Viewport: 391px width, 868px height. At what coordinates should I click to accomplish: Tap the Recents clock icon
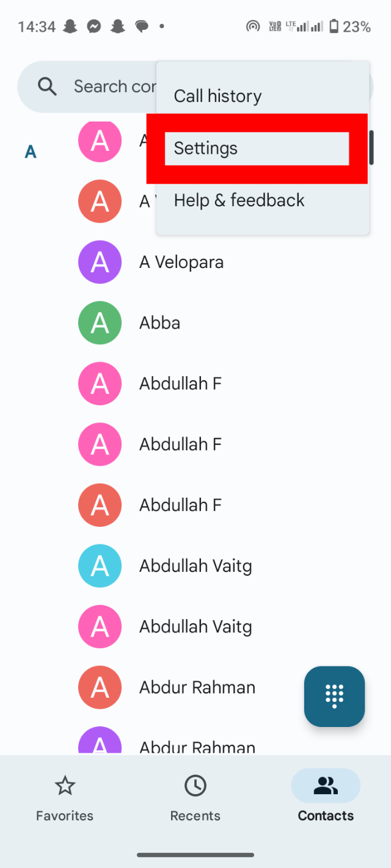195,786
